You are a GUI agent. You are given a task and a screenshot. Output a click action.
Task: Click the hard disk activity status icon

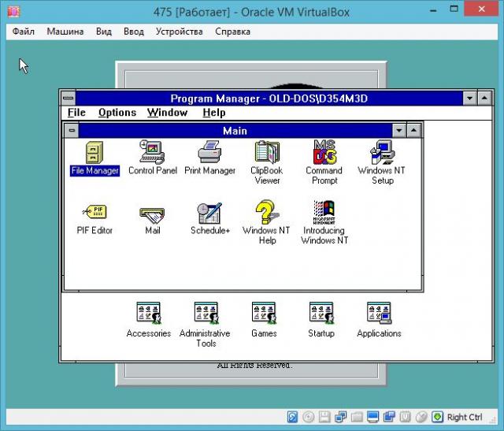292,417
